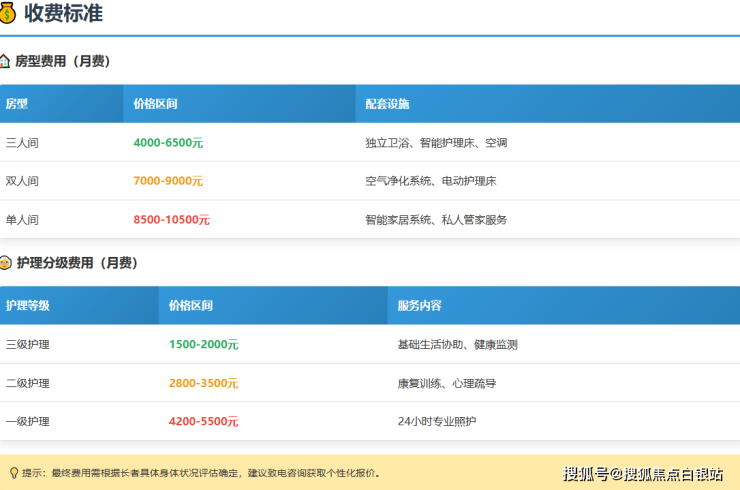The width and height of the screenshot is (740, 490).
Task: Click the 房型 column header
Action: tap(17, 104)
